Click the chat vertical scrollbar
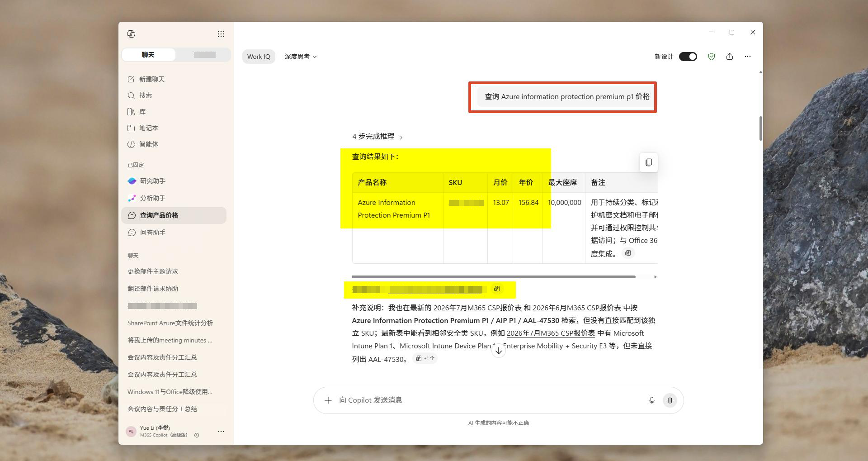868x461 pixels. pyautogui.click(x=761, y=128)
